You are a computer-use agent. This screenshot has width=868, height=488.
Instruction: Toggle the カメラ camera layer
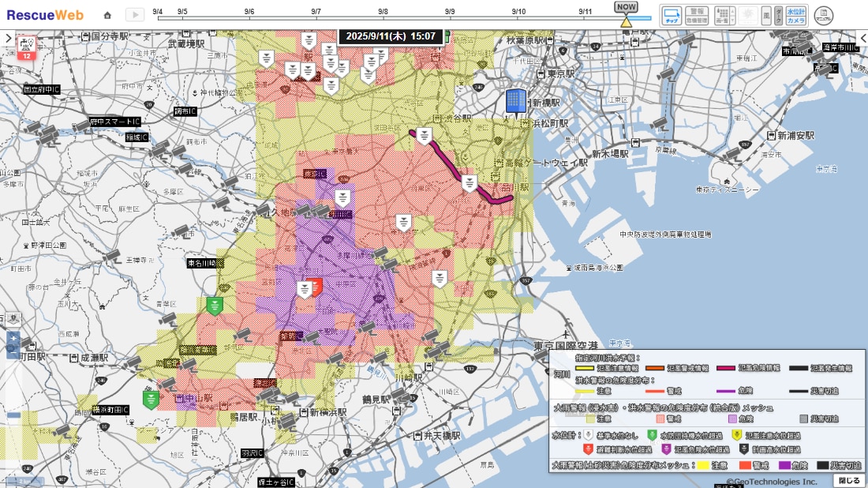[796, 20]
